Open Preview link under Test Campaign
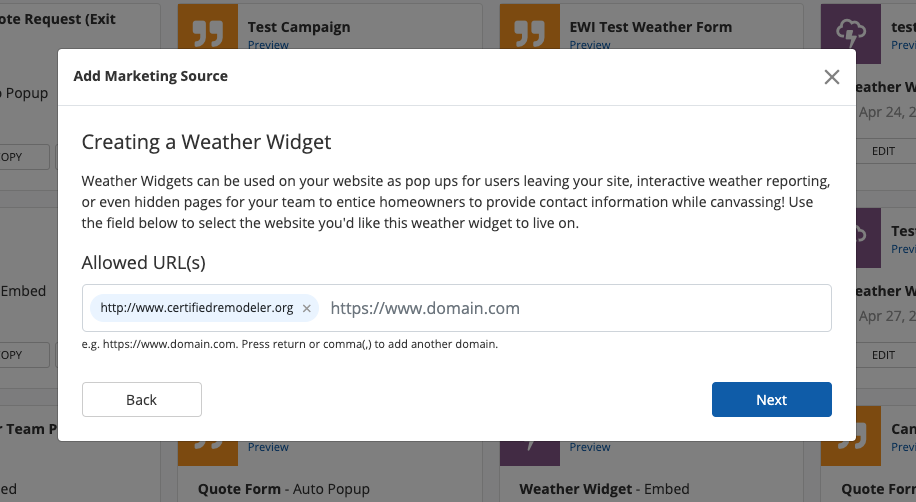The image size is (916, 502). tap(268, 45)
